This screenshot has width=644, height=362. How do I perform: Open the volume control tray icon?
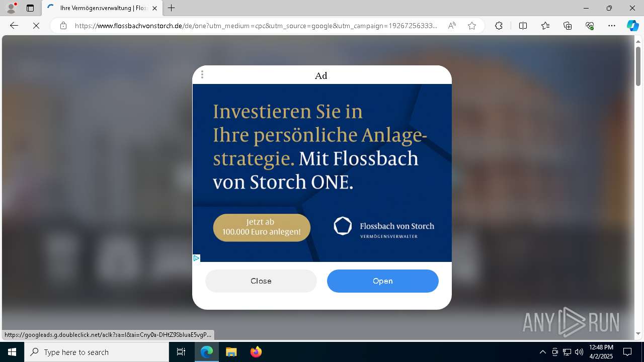pyautogui.click(x=579, y=352)
